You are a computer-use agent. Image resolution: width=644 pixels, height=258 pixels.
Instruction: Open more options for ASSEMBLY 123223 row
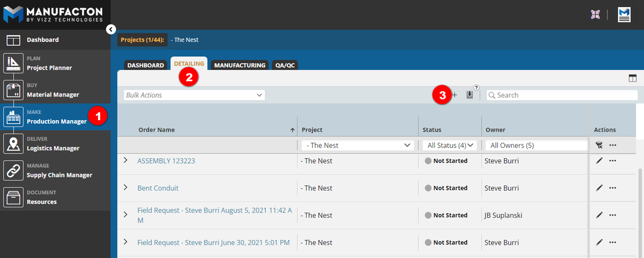pyautogui.click(x=612, y=161)
